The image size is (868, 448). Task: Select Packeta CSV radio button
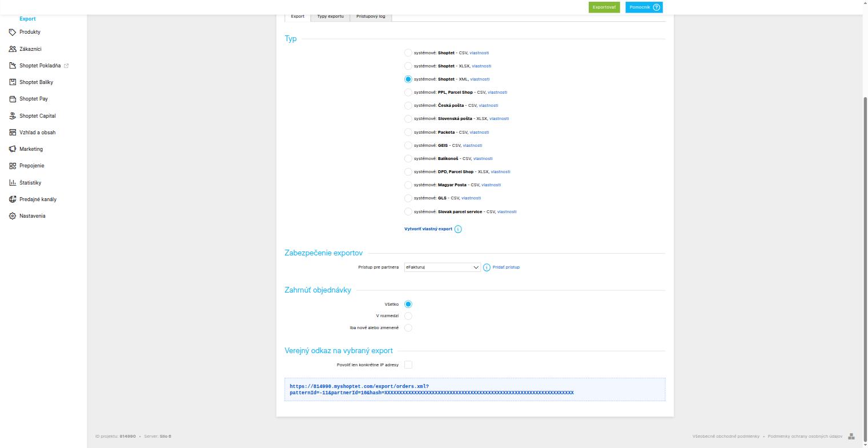point(408,132)
